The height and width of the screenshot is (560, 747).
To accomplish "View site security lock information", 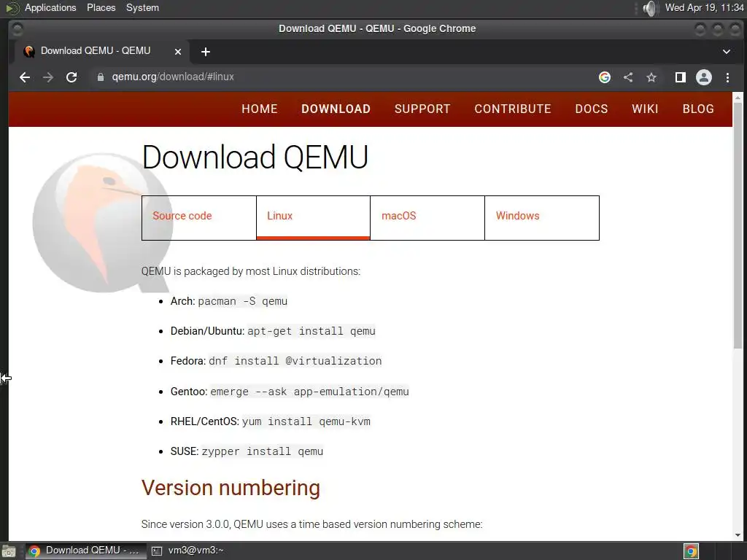I will [101, 77].
